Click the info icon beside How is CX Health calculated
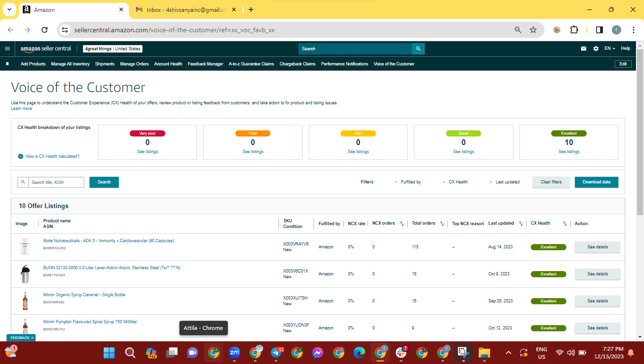The image size is (644, 364). (x=20, y=156)
